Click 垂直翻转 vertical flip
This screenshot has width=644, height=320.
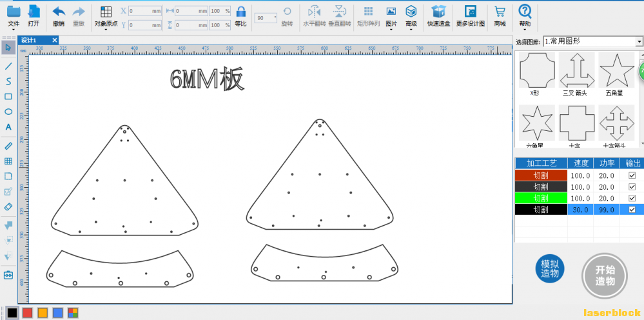(340, 15)
